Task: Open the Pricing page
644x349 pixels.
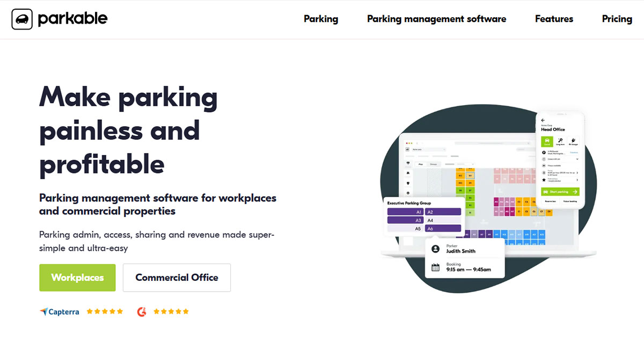Action: [617, 19]
